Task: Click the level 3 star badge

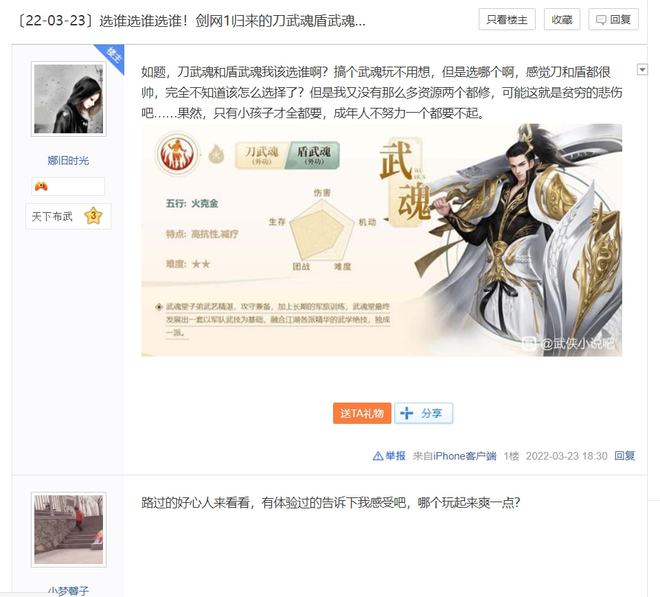Action: 93,216
